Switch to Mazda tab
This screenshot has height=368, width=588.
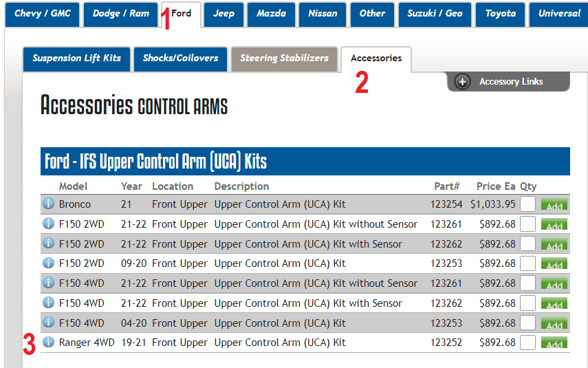pos(271,14)
